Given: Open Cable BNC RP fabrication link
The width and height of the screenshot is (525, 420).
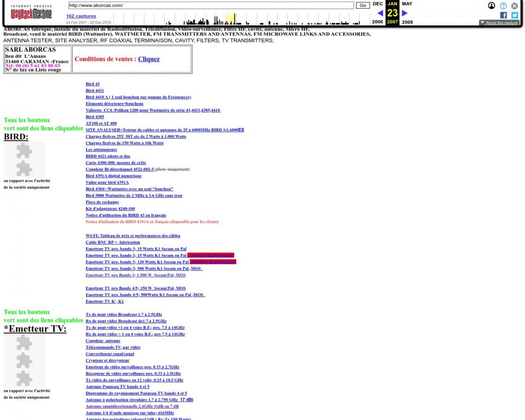Looking at the screenshot, I should tap(113, 243).
